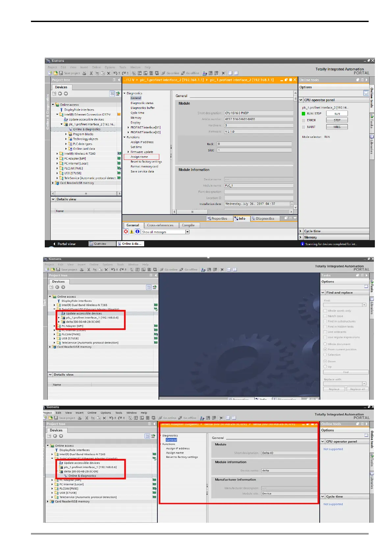Click the print icon in top screenshot toolbar
Viewport: 392px width, 554px height.
click(84, 73)
